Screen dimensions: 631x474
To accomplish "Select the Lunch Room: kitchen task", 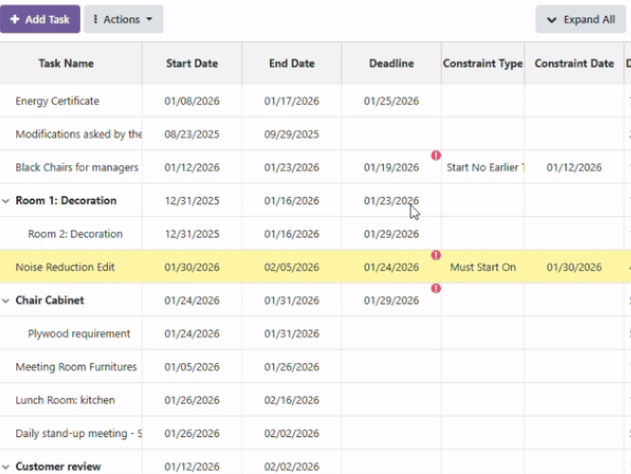I will (65, 400).
